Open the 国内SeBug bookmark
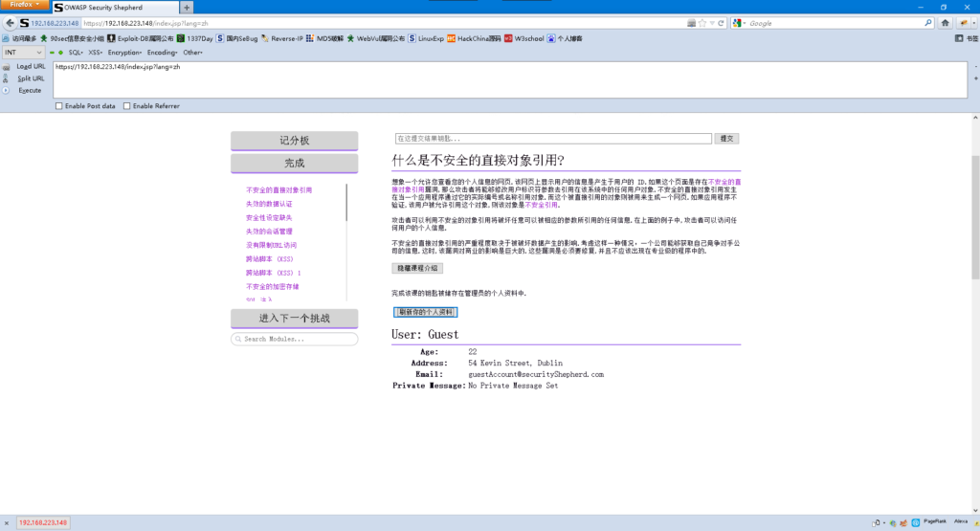Viewport: 980px width, 531px height. 237,38
